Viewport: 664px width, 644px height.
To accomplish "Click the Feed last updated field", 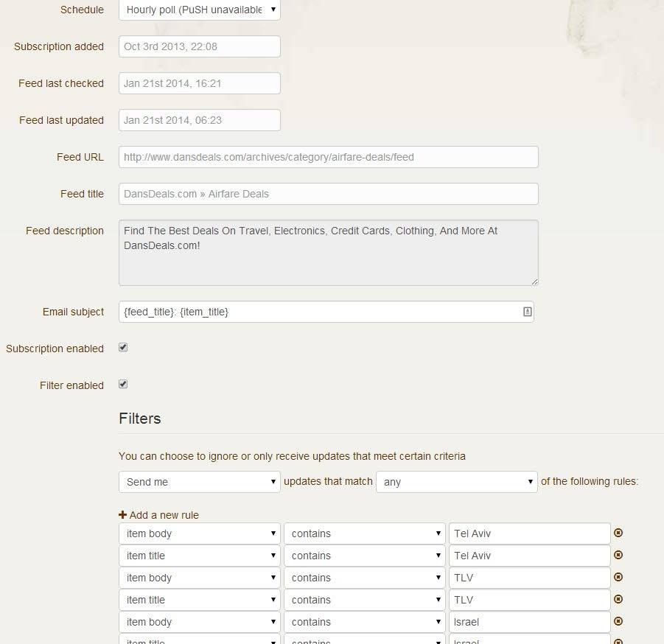I will coord(200,120).
